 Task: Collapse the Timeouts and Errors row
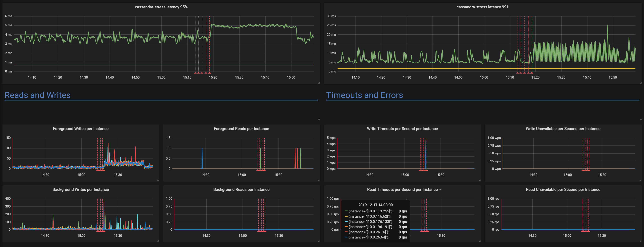pyautogui.click(x=365, y=95)
